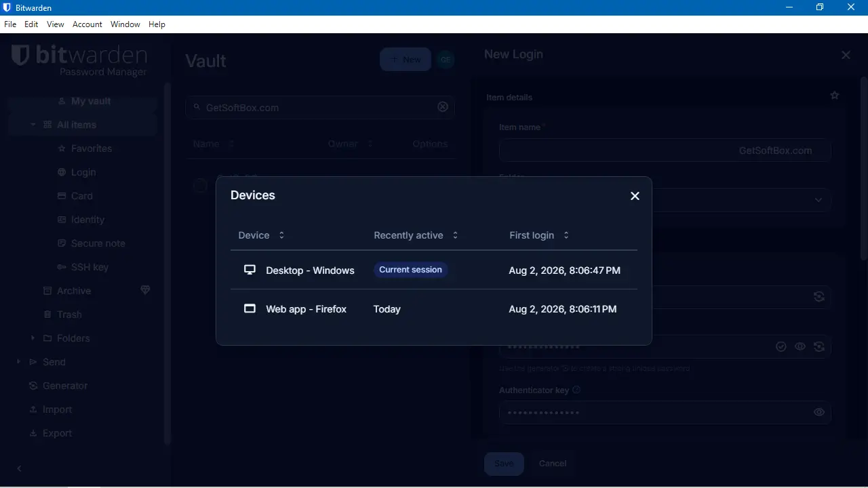Open Identity items via ID icon

(x=62, y=220)
